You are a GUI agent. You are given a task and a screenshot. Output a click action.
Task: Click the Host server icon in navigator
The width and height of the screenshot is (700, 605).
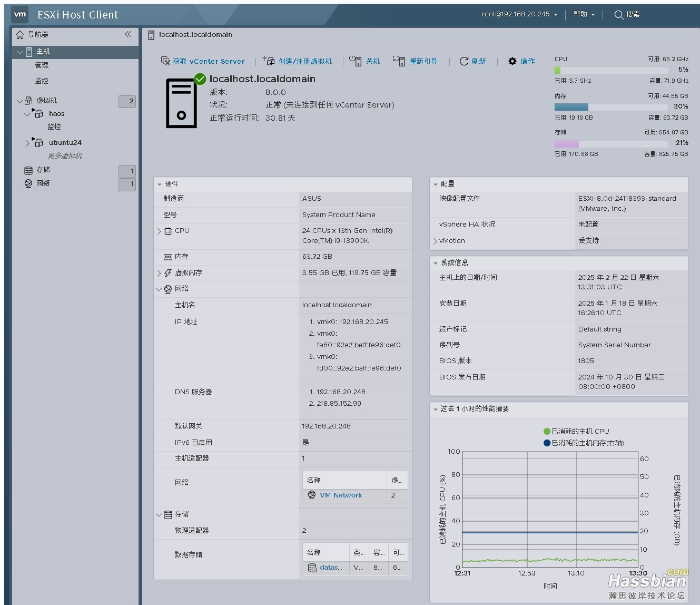click(x=29, y=52)
